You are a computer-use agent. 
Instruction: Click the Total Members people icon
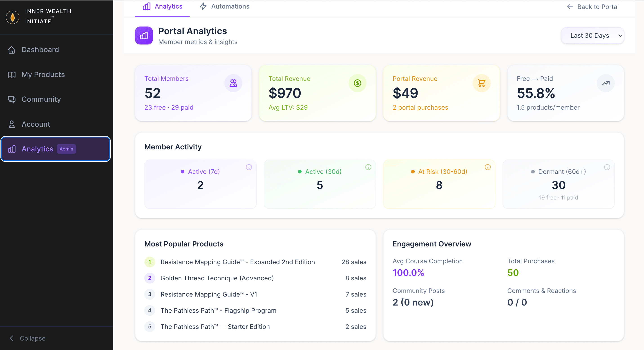(233, 83)
